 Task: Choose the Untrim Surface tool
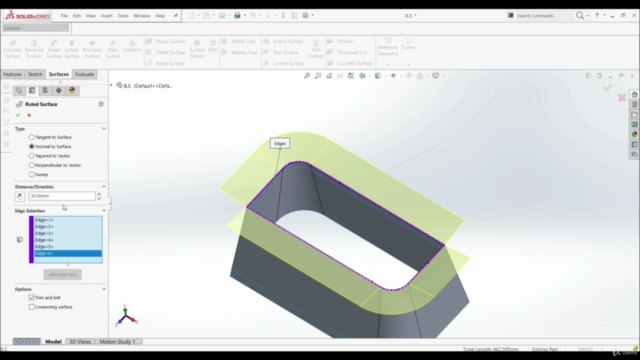pyautogui.click(x=283, y=63)
